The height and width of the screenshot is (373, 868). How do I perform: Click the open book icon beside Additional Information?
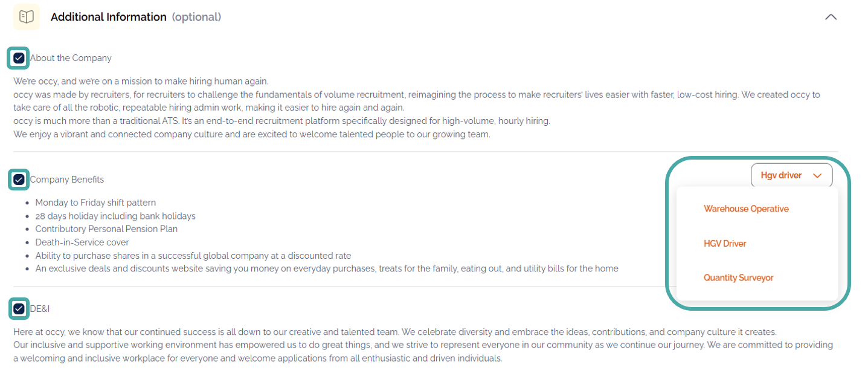[x=27, y=17]
